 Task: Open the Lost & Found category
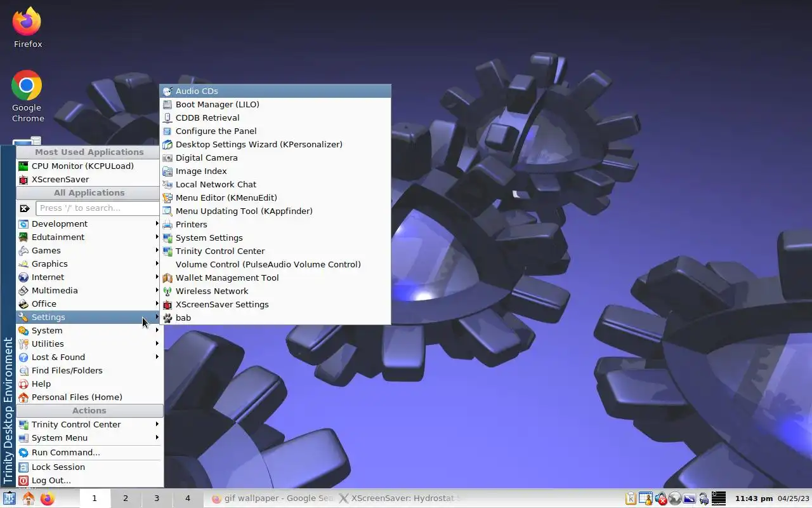tap(89, 357)
